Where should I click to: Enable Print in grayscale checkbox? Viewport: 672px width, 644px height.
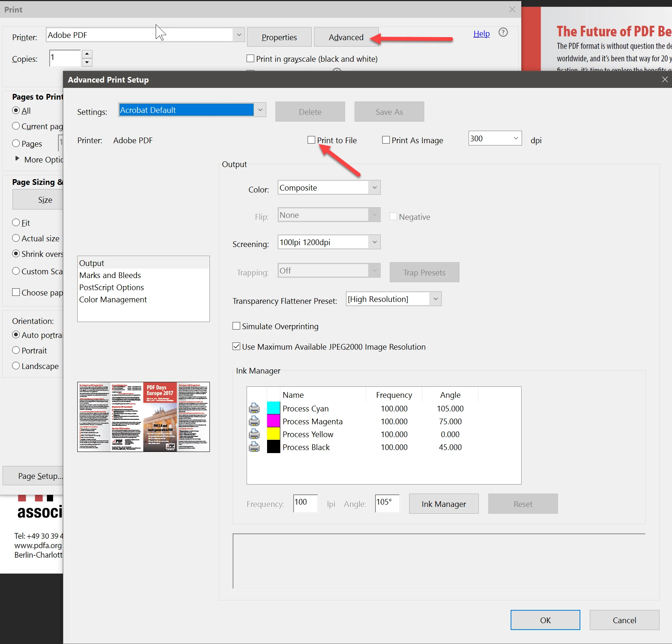pos(250,58)
